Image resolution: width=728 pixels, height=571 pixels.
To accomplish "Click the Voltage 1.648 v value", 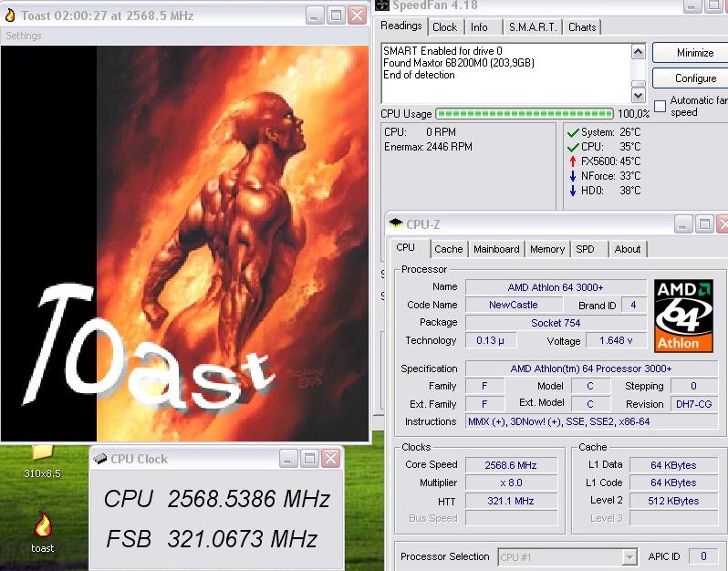I will (x=616, y=341).
